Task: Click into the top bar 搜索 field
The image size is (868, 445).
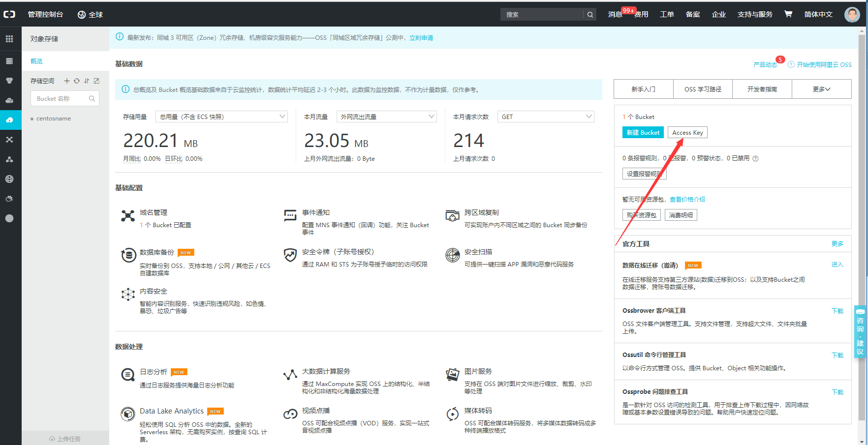Action: 543,14
